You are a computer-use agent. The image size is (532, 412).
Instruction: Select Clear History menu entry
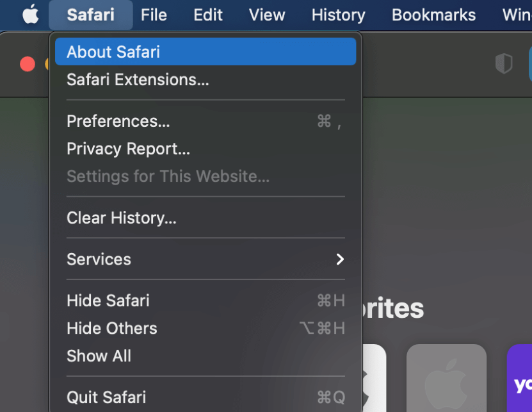click(122, 218)
